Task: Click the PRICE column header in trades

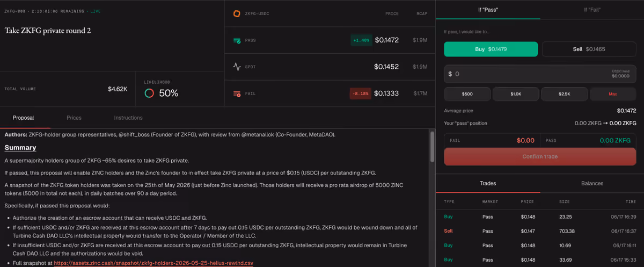Action: (x=526, y=201)
